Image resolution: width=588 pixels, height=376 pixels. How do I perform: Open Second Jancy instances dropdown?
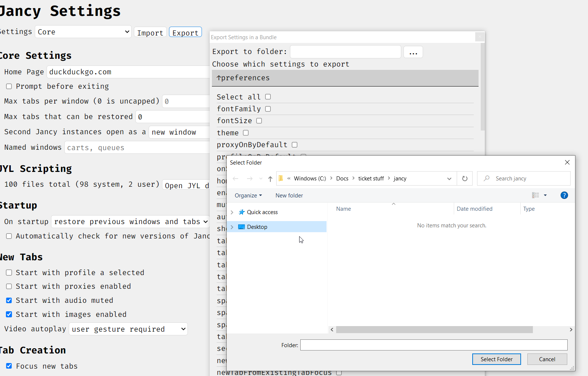[179, 132]
